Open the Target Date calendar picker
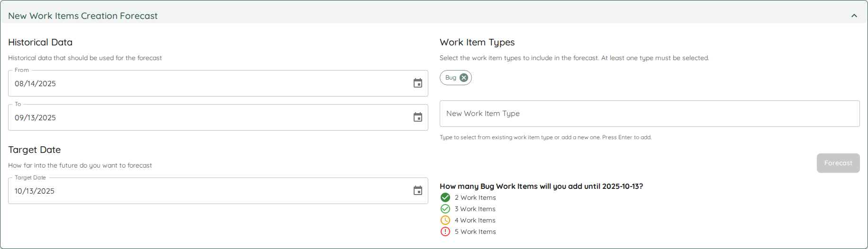Image resolution: width=868 pixels, height=249 pixels. (x=417, y=191)
